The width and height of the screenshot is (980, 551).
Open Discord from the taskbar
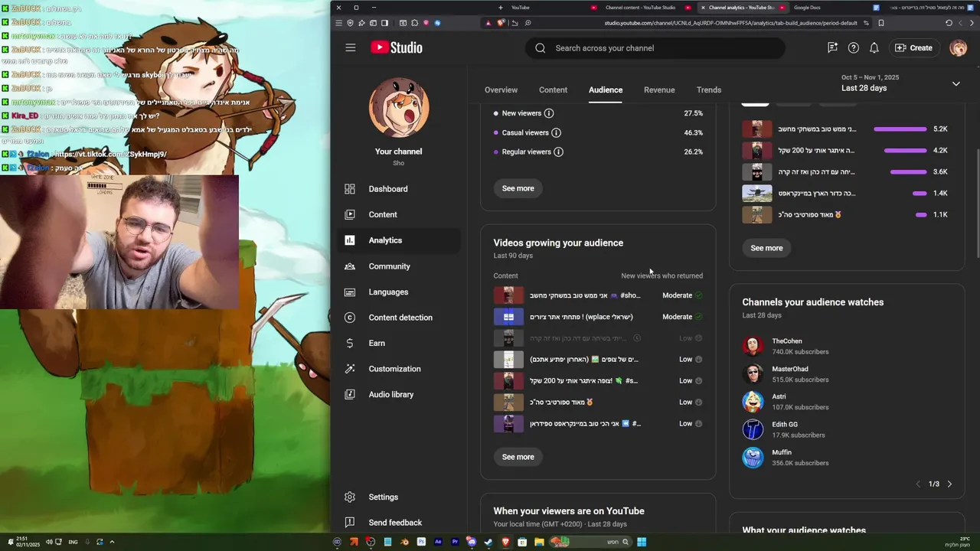pyautogui.click(x=472, y=542)
